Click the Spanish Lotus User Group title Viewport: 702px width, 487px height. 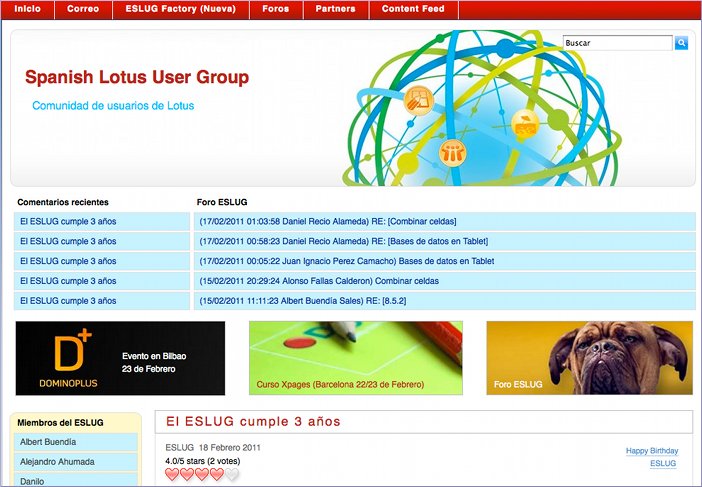[x=137, y=77]
